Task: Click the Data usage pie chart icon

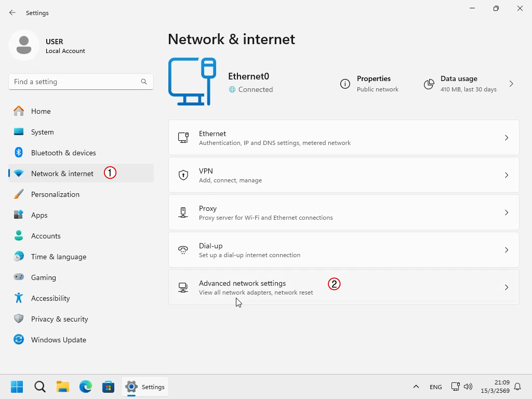Action: point(429,84)
